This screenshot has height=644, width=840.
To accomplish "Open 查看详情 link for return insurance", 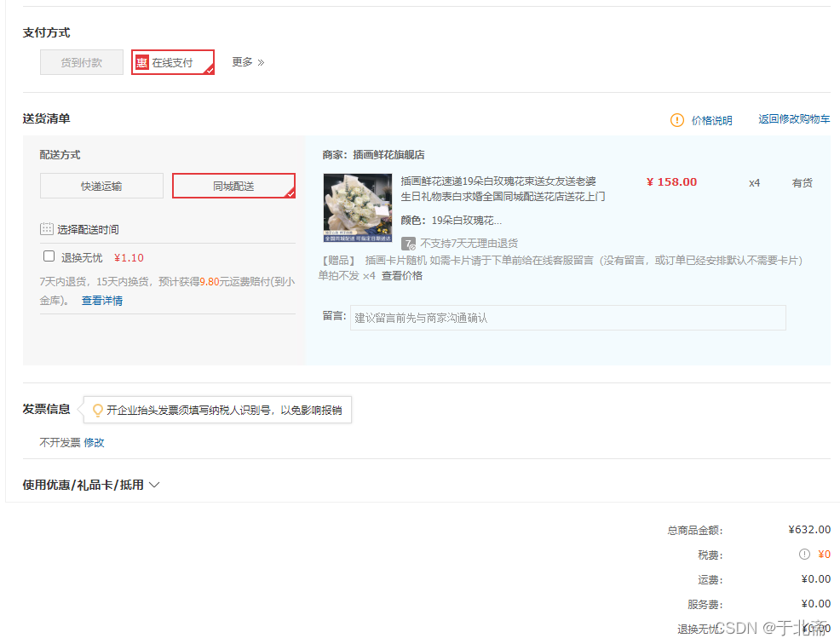I will 101,301.
